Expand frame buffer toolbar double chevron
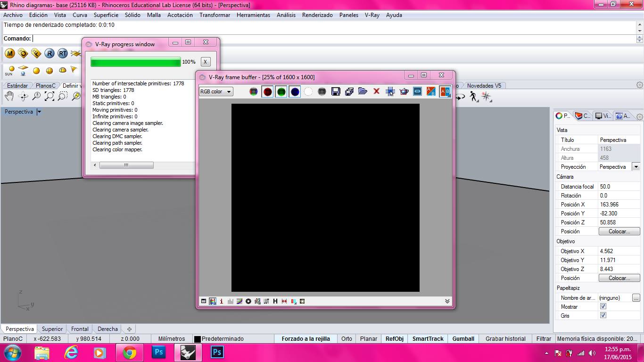The height and width of the screenshot is (362, 644). (447, 301)
